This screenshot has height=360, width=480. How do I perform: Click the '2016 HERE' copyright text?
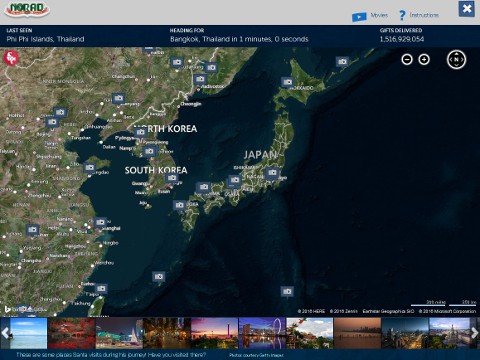[311, 311]
